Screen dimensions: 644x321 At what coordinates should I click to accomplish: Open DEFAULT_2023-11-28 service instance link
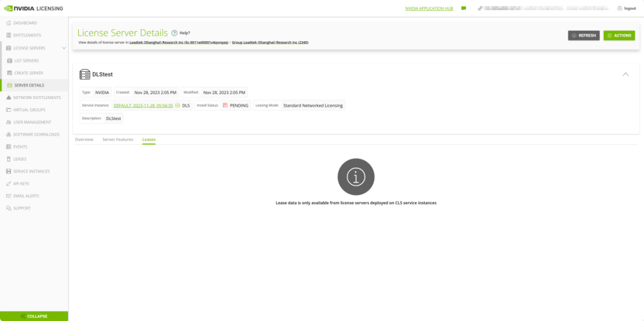[x=143, y=106]
